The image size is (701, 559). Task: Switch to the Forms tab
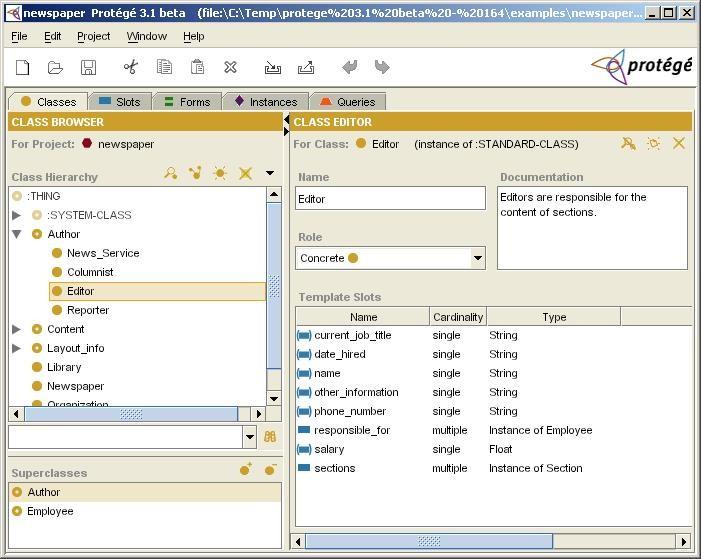(188, 102)
